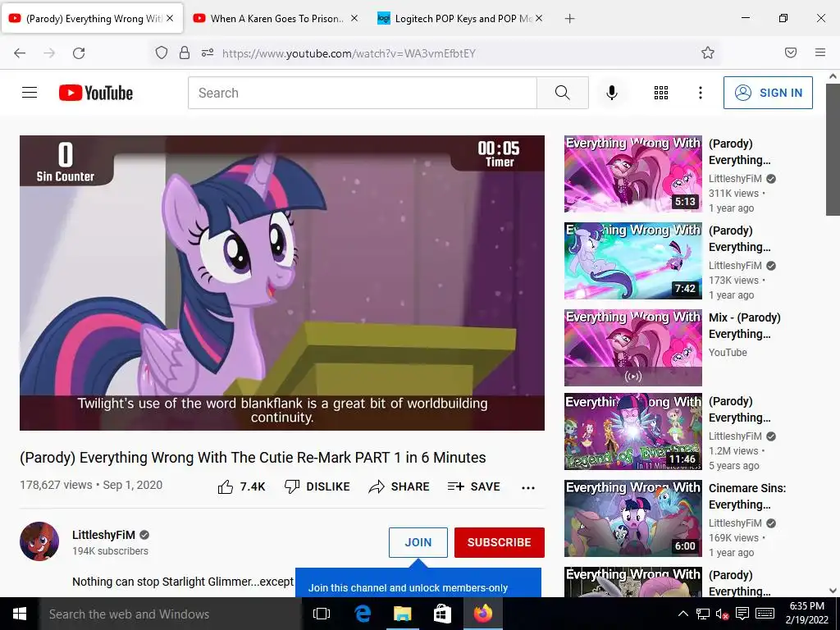
Task: Dislike the video with thumbs down icon
Action: point(292,486)
